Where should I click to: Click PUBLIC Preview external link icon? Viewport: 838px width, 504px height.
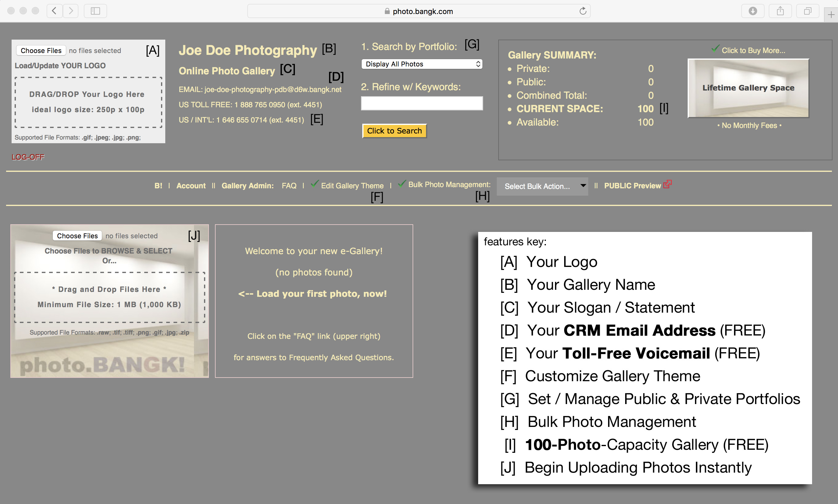coord(667,184)
